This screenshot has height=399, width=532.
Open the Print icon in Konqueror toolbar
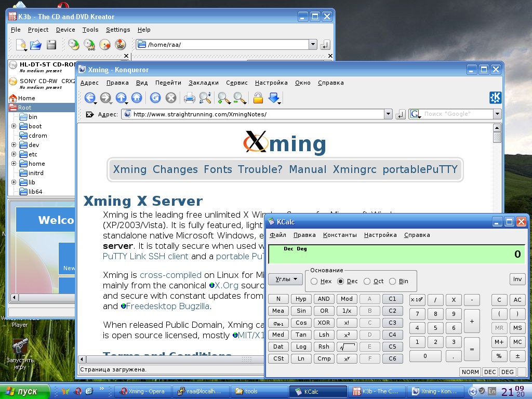click(189, 98)
